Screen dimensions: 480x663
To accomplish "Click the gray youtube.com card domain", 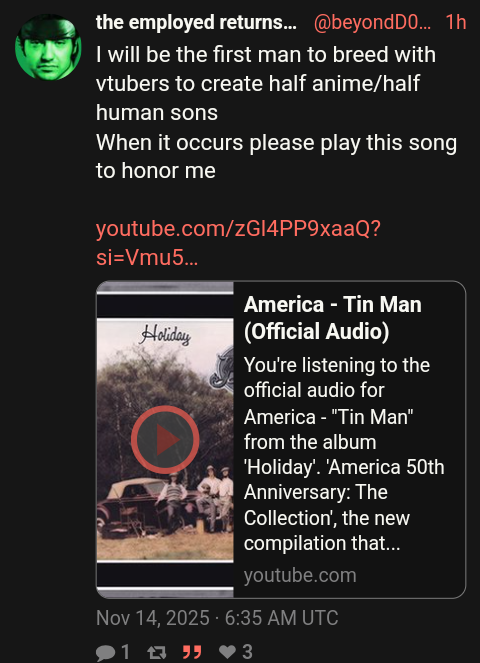I will coord(300,575).
